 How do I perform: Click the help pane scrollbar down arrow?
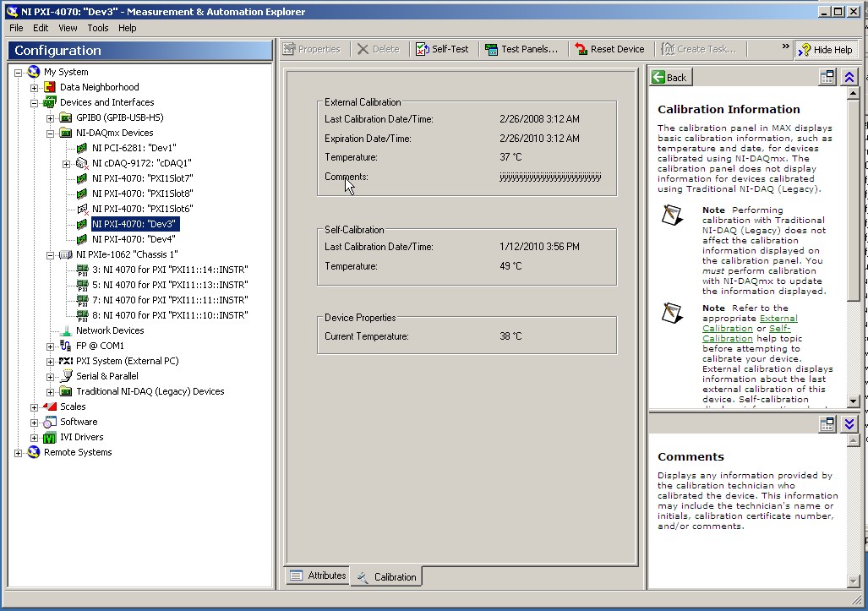853,401
